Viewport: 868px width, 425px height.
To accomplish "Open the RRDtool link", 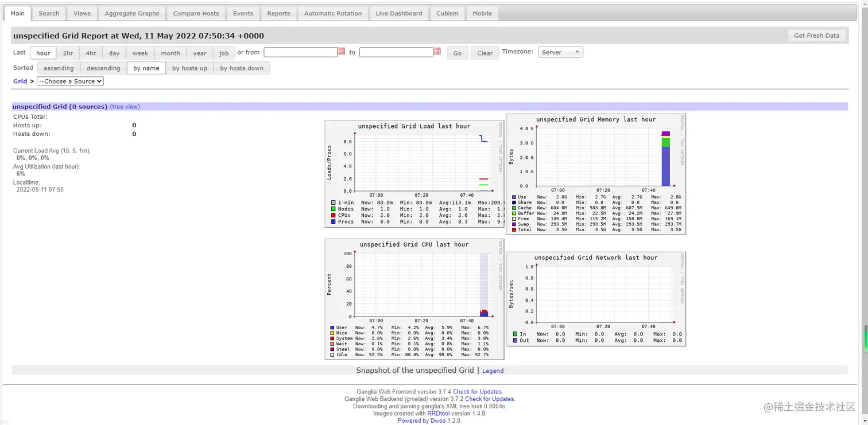I will coord(439,414).
